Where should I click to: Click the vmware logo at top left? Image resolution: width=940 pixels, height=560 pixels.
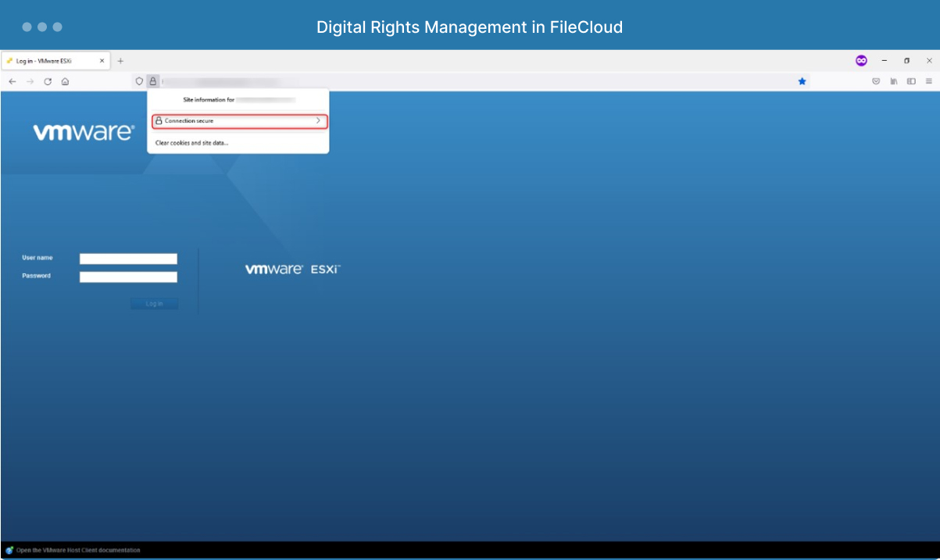pos(84,133)
